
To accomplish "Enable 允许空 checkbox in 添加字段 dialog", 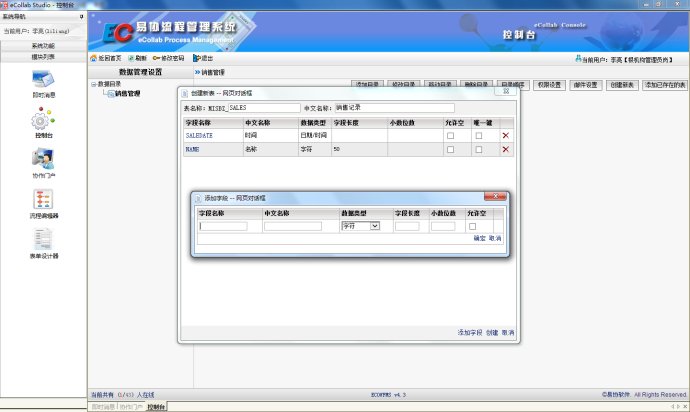I will [472, 226].
